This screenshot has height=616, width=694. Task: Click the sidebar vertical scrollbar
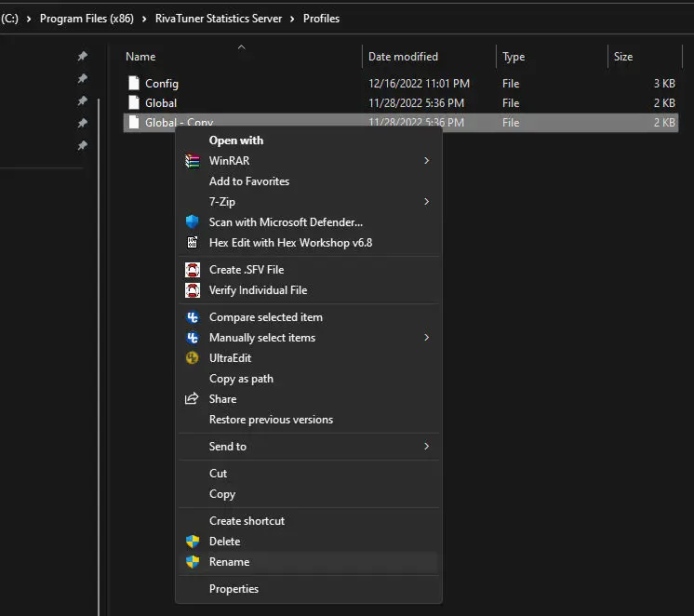click(x=99, y=356)
